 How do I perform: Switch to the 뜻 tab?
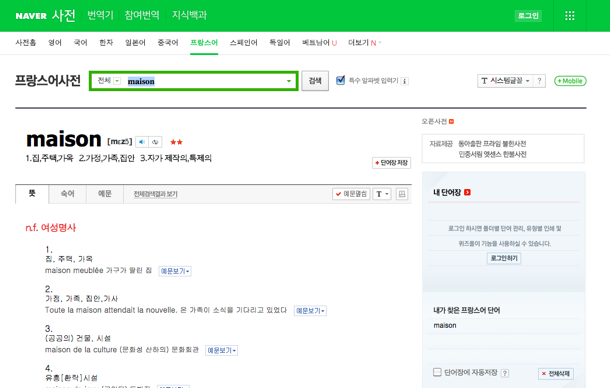pos(32,194)
